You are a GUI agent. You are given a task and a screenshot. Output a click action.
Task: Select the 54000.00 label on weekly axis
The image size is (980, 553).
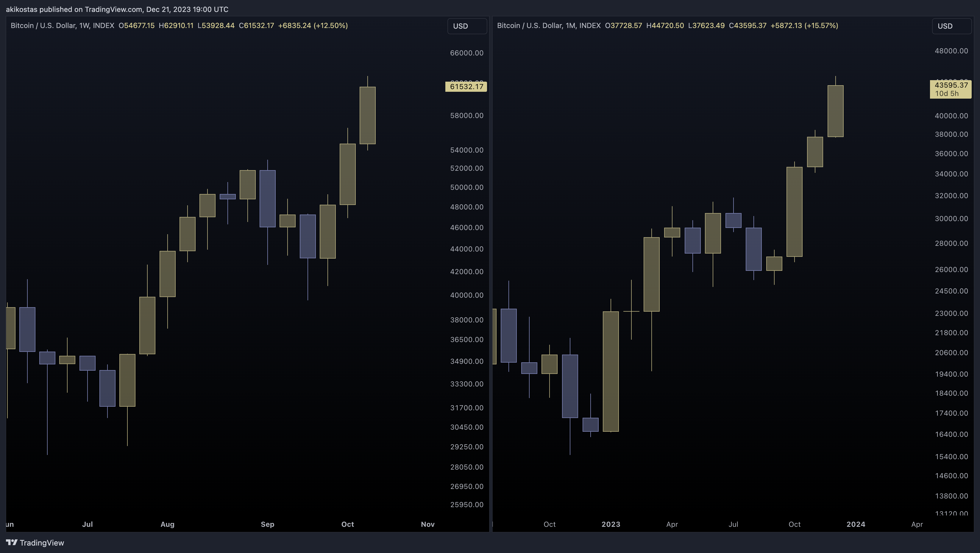pyautogui.click(x=467, y=150)
